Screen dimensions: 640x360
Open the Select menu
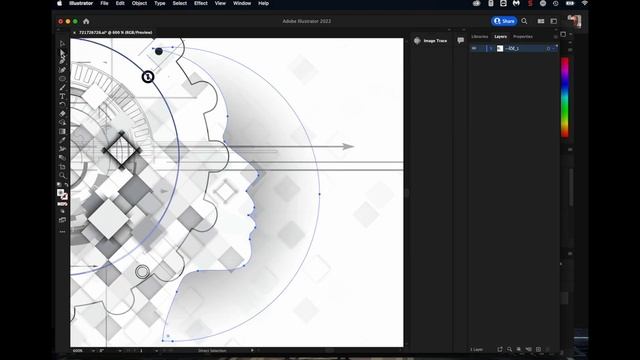(180, 3)
